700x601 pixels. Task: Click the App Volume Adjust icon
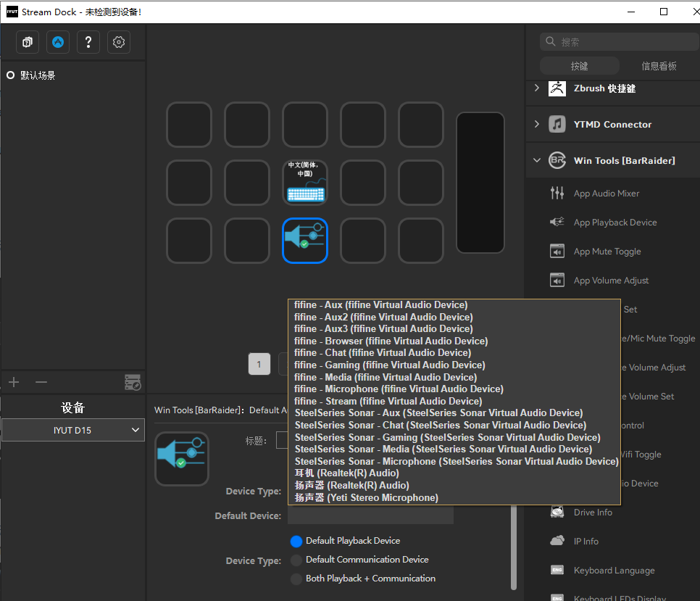coord(557,280)
